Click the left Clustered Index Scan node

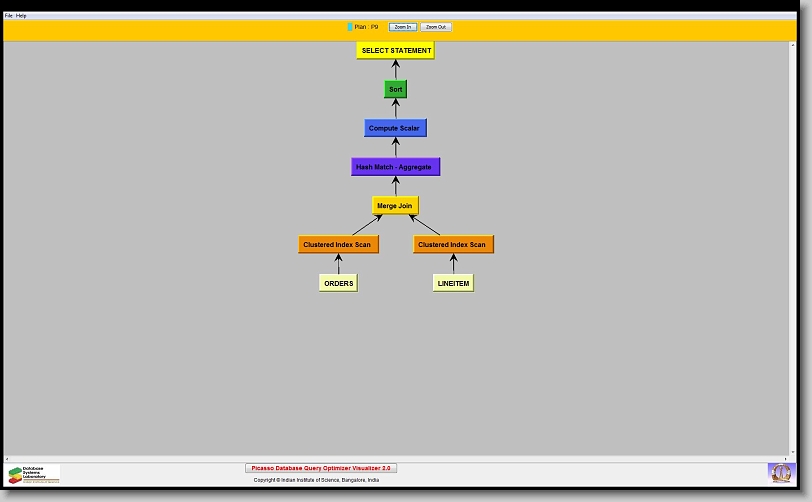pyautogui.click(x=338, y=245)
